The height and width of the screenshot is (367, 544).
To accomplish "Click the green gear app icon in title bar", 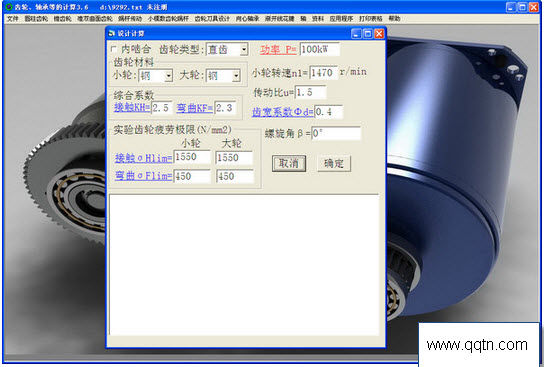I will click(9, 7).
